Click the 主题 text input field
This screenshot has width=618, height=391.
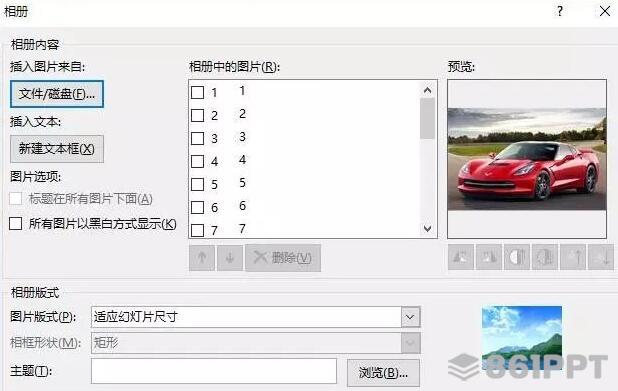tap(214, 371)
